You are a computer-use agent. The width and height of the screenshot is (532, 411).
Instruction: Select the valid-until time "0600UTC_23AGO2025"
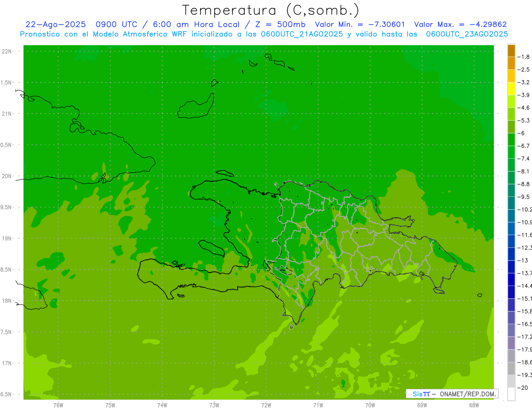[467, 34]
